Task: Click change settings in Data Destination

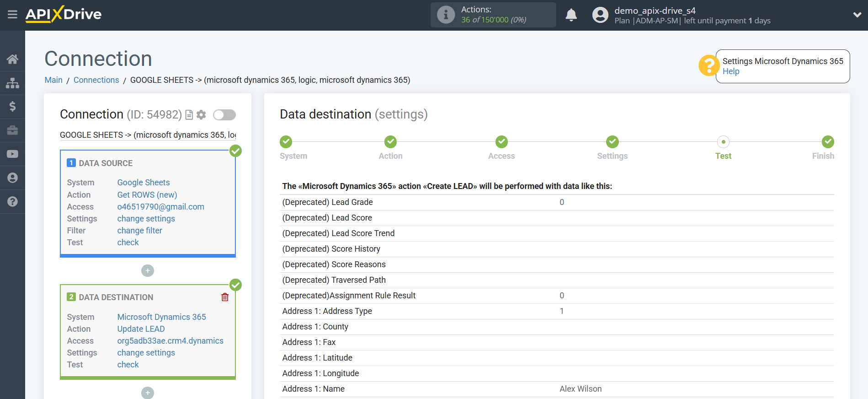Action: click(x=146, y=353)
